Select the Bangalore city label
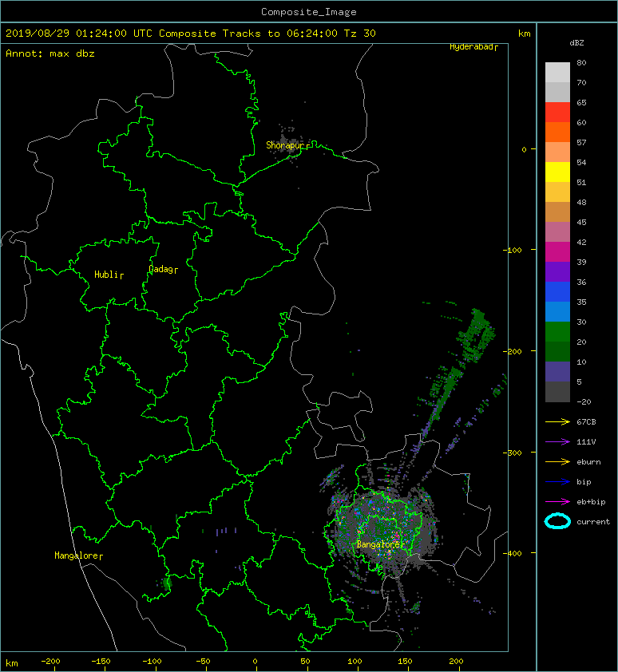This screenshot has height=672, width=618. tap(380, 545)
